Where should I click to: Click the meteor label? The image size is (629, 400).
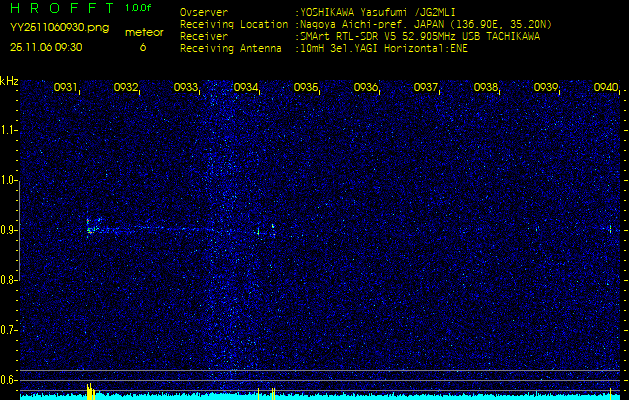[x=144, y=33]
